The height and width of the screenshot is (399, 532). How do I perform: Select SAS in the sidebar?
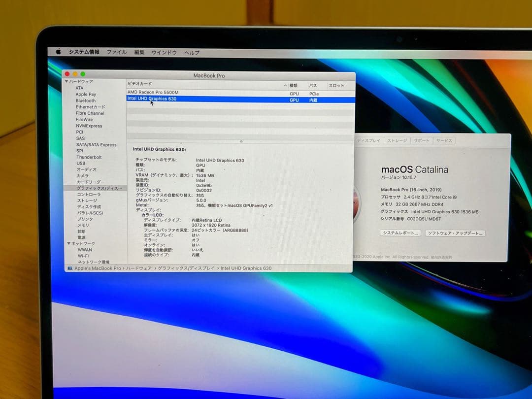click(x=80, y=138)
